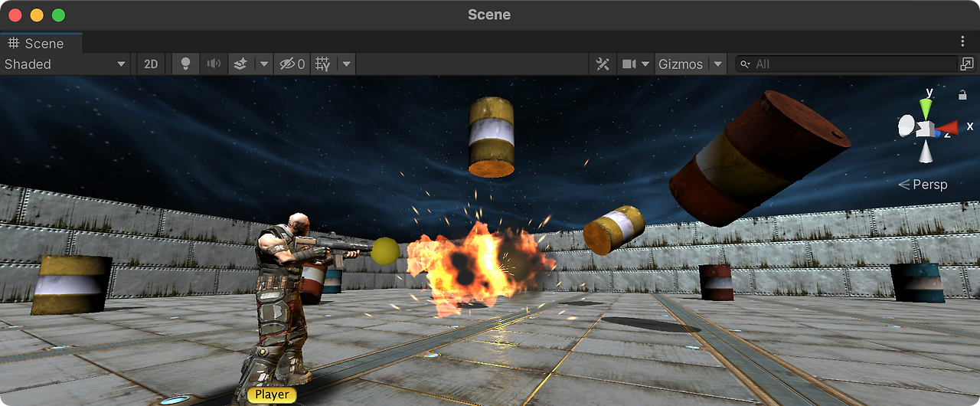Viewport: 980px width, 406px height.
Task: Open the component editor tools icon
Action: 603,64
